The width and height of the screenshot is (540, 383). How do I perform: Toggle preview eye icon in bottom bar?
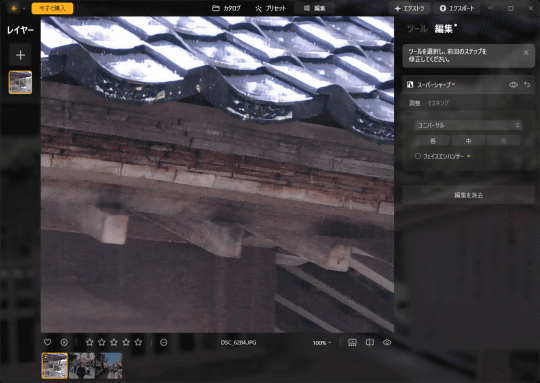[387, 342]
